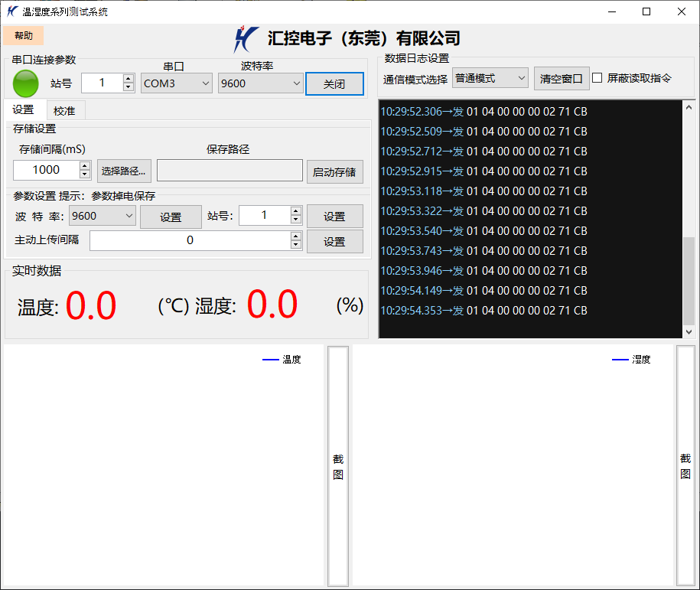Click 选择路径 to choose save path
700x590 pixels.
124,171
